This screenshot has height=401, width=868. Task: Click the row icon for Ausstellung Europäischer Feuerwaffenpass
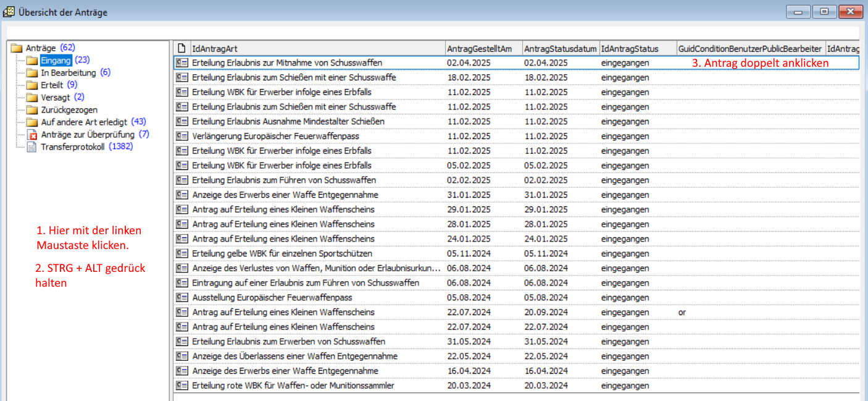(182, 298)
